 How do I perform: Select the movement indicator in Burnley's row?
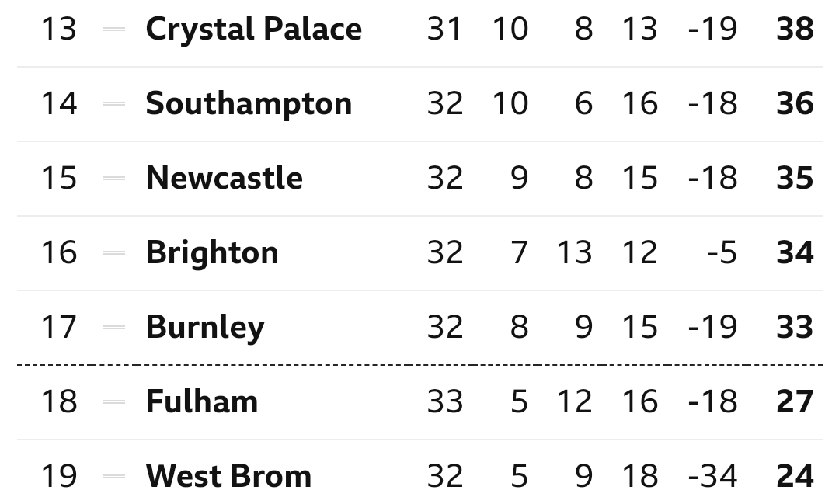click(x=114, y=328)
